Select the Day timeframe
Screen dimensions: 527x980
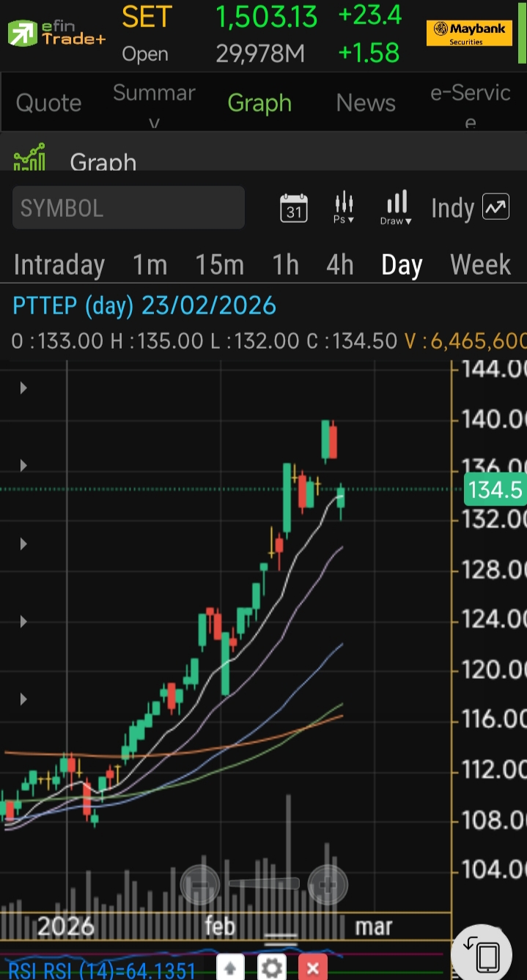pos(402,264)
